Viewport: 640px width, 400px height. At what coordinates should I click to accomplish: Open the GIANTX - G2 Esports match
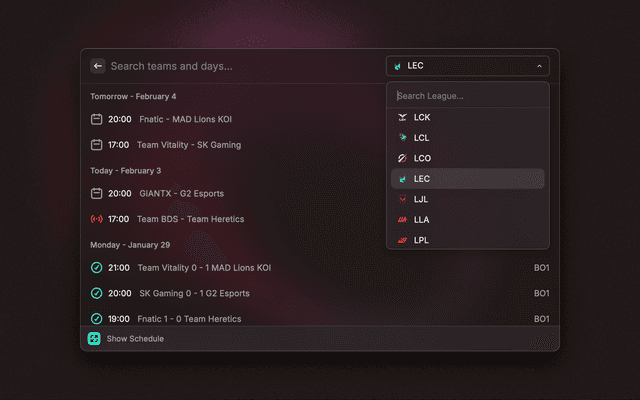pos(180,194)
